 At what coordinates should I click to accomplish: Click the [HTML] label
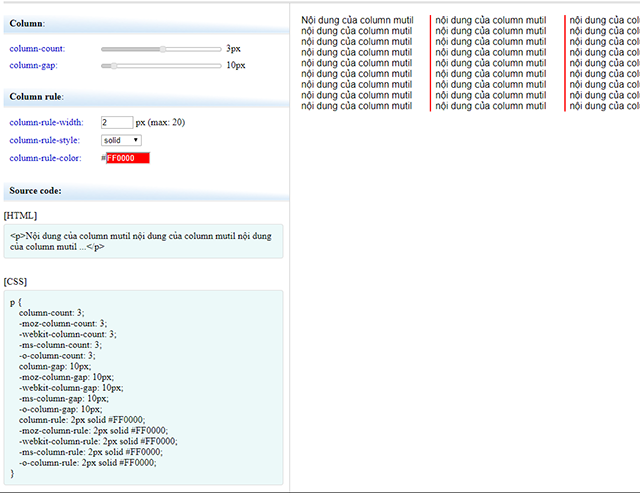pos(20,215)
